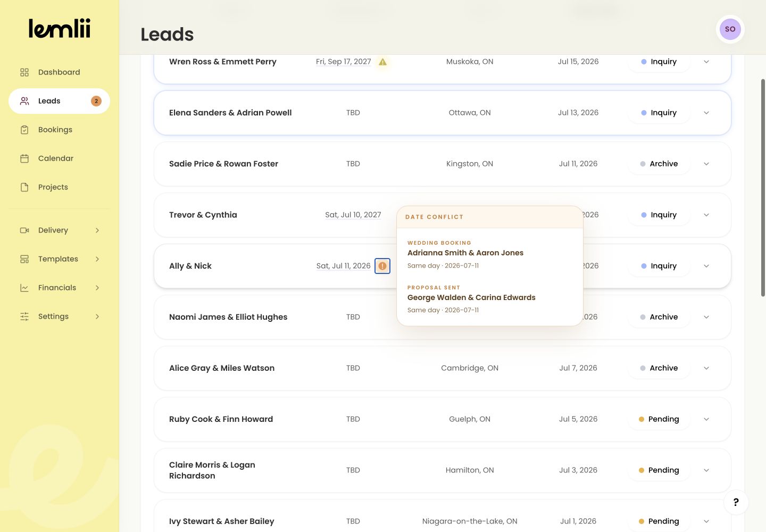Image resolution: width=766 pixels, height=532 pixels.
Task: Expand the Sadie Price & Rowan Foster row chevron
Action: click(x=706, y=164)
